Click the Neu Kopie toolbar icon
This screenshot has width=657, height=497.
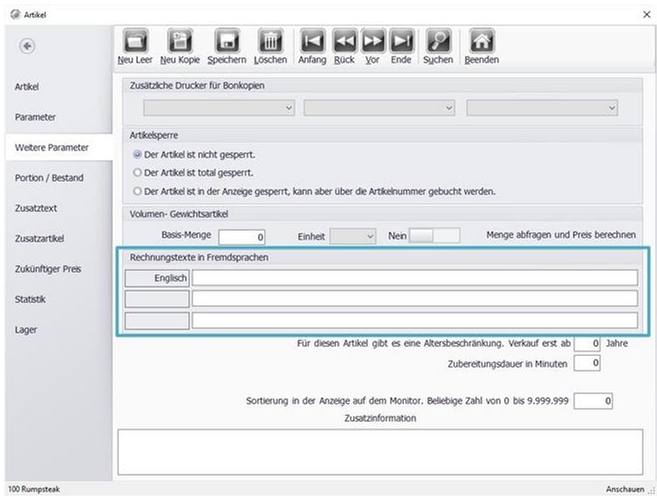click(180, 41)
